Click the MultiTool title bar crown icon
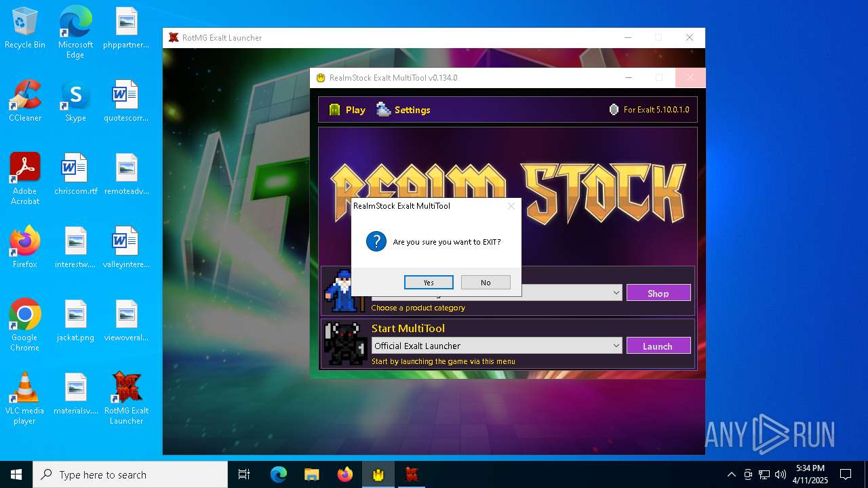The image size is (868, 488). point(321,78)
